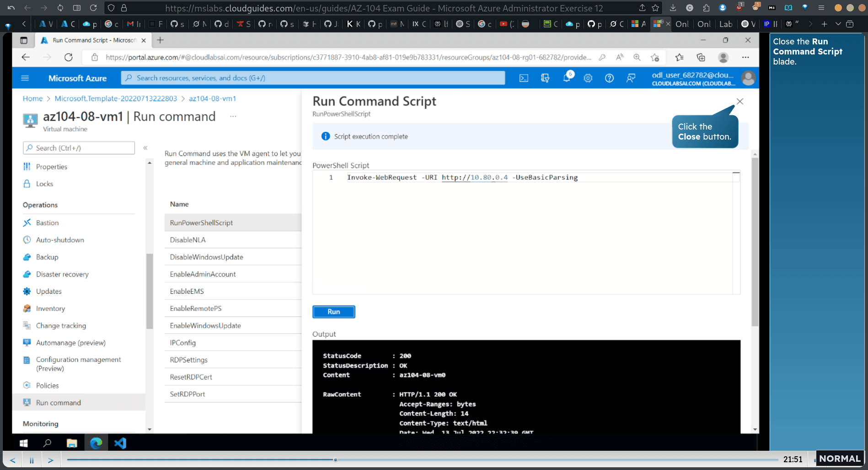Collapse the VM side menu chevron

(145, 148)
